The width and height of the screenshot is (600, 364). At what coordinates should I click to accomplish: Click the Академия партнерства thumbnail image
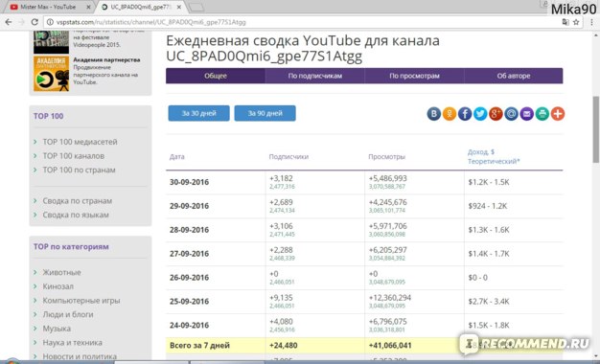[51, 74]
